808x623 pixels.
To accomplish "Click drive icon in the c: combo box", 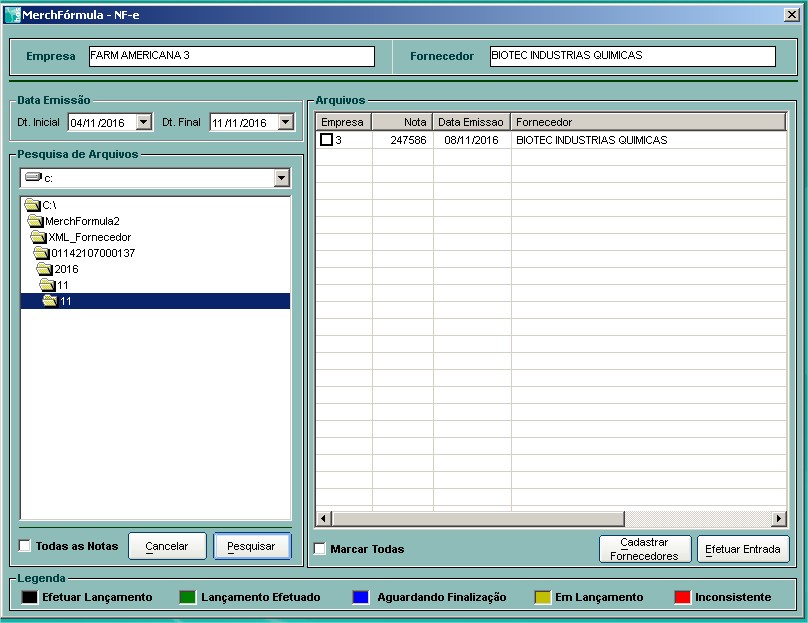I will click(x=33, y=177).
